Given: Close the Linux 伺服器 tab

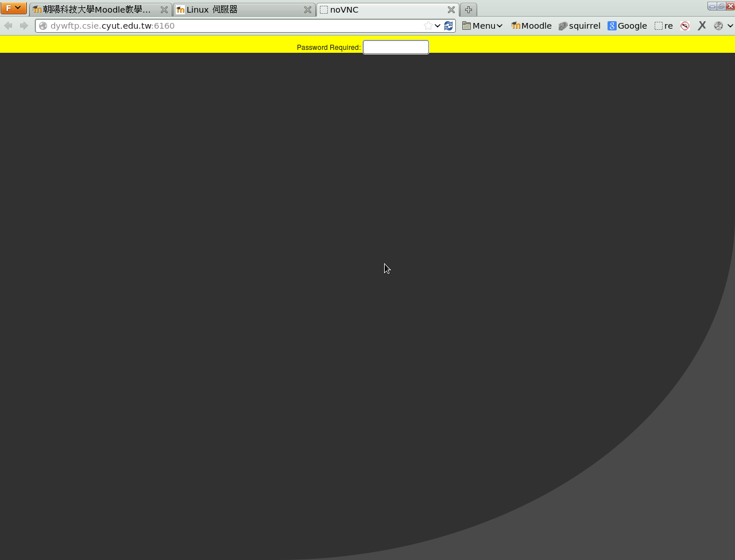Looking at the screenshot, I should click(x=308, y=10).
